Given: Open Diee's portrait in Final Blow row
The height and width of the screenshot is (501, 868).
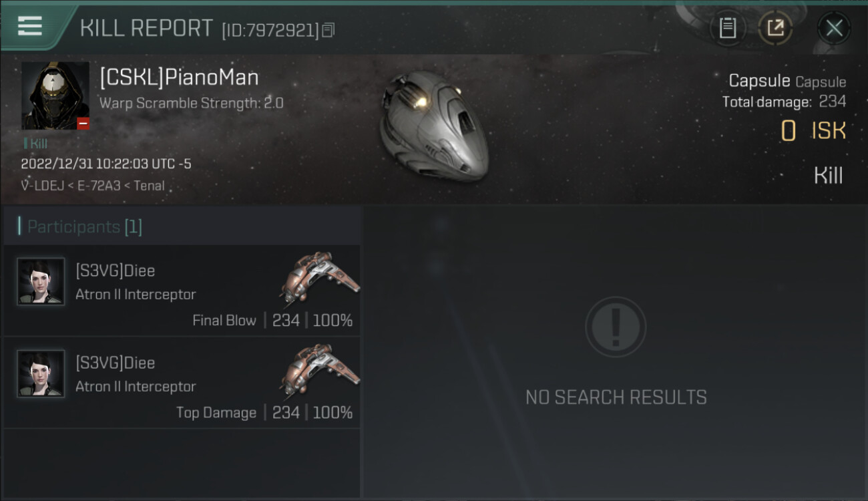Looking at the screenshot, I should (41, 281).
